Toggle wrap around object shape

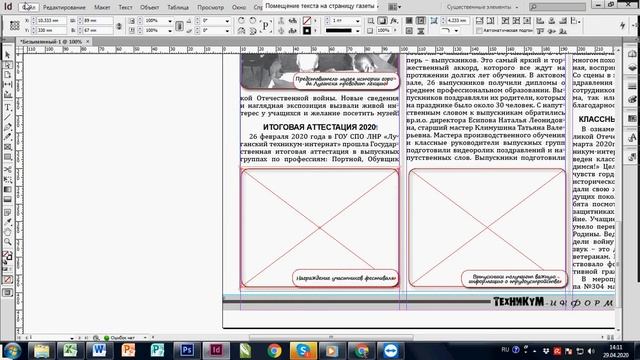click(x=409, y=31)
